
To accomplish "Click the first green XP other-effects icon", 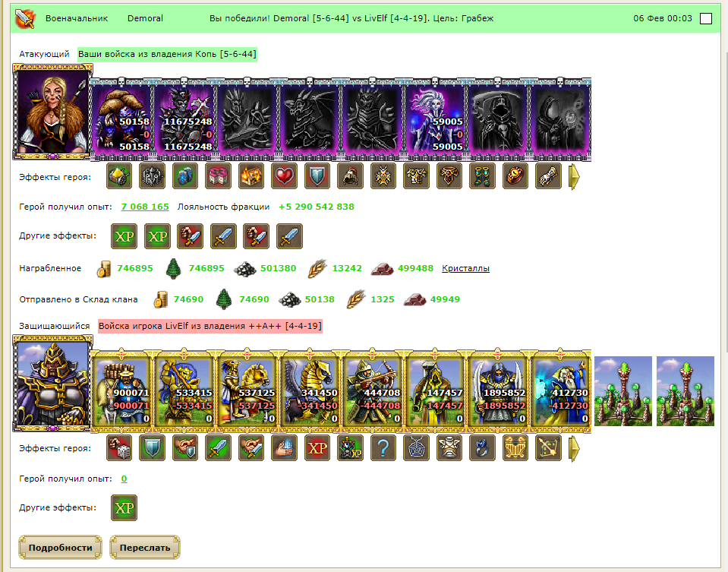I will coord(124,236).
